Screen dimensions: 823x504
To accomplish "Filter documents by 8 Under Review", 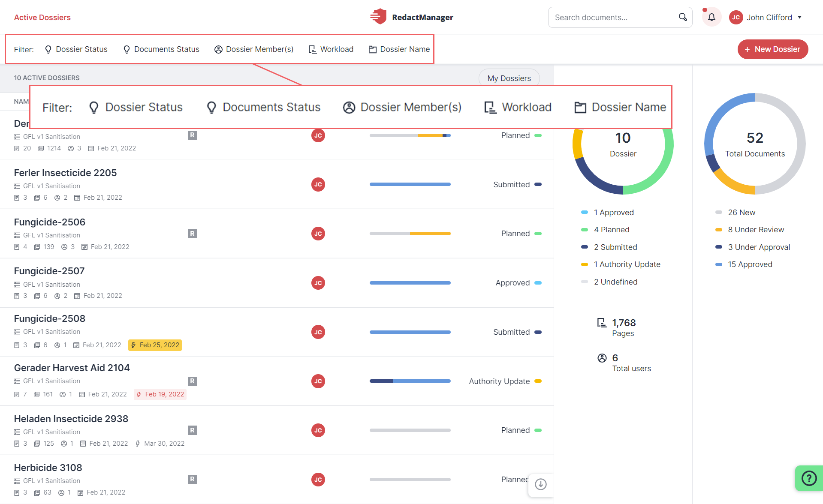I will (x=750, y=230).
